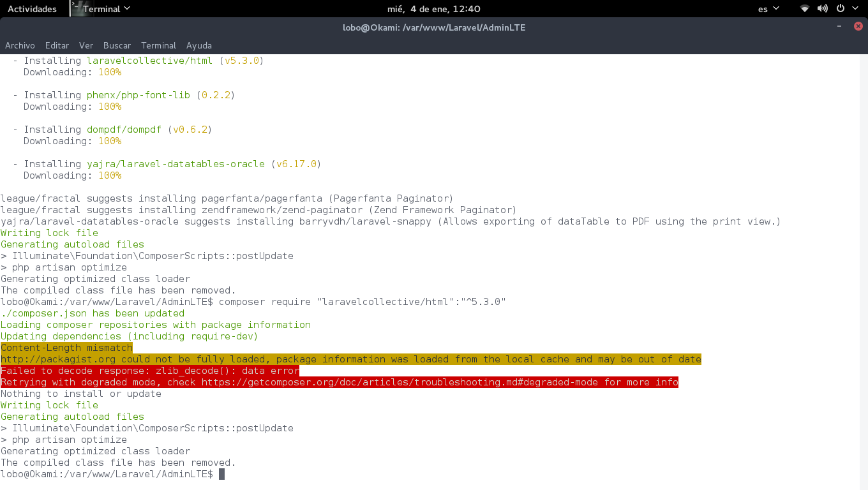This screenshot has height=490, width=868.
Task: Open the Buscar menu
Action: pyautogui.click(x=117, y=45)
